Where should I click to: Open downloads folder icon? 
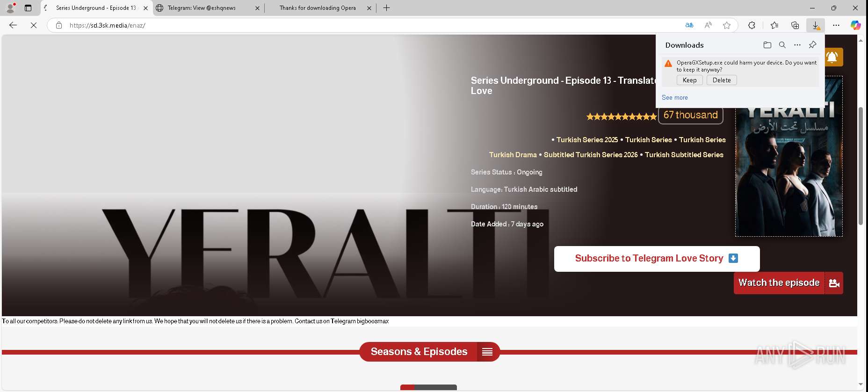tap(767, 45)
